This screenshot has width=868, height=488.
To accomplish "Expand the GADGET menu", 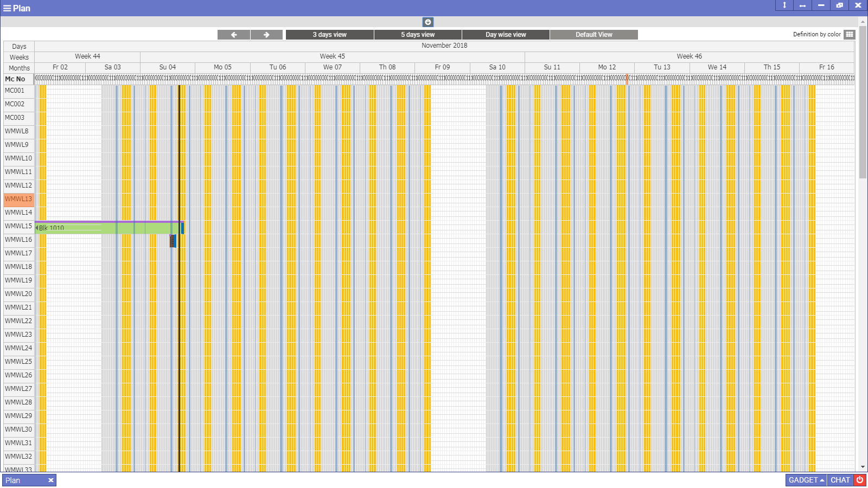I will (806, 480).
